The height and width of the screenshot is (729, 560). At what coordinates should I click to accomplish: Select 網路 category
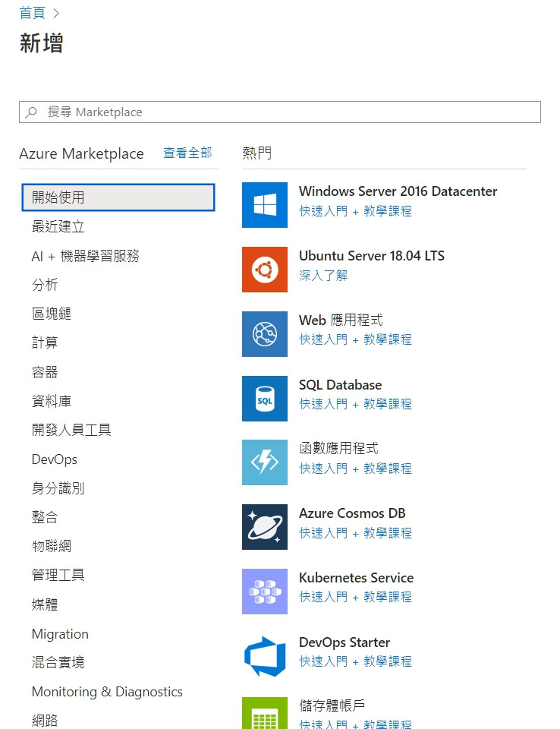(45, 721)
